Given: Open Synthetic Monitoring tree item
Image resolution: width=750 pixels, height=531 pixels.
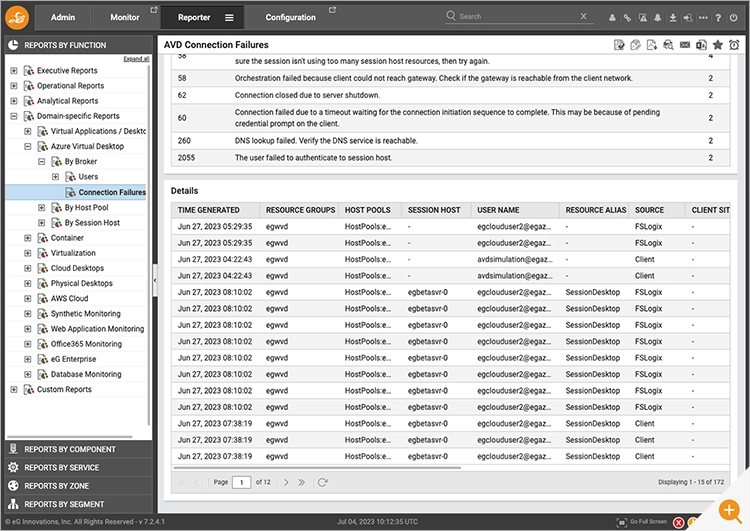Looking at the screenshot, I should (x=86, y=314).
